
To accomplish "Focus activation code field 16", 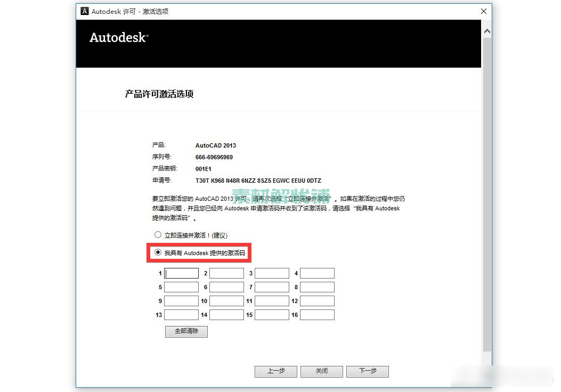I will point(317,315).
